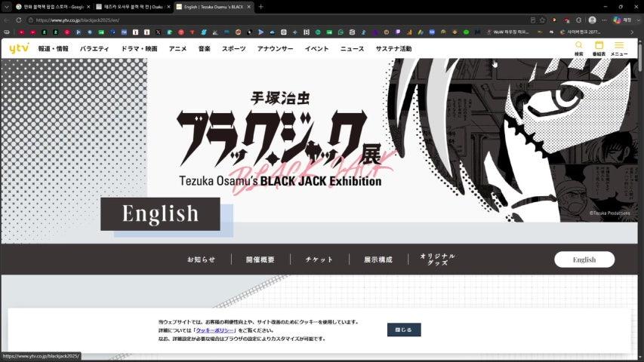Open the スポーツ menu
This screenshot has width=644, height=362.
234,48
